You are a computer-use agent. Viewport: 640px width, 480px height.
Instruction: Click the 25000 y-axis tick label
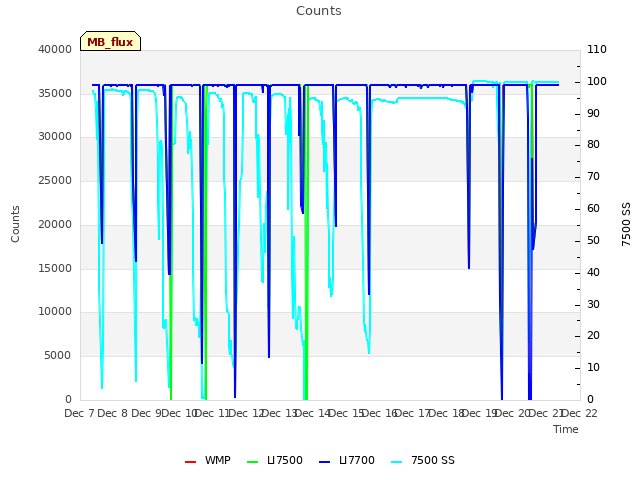click(x=55, y=180)
